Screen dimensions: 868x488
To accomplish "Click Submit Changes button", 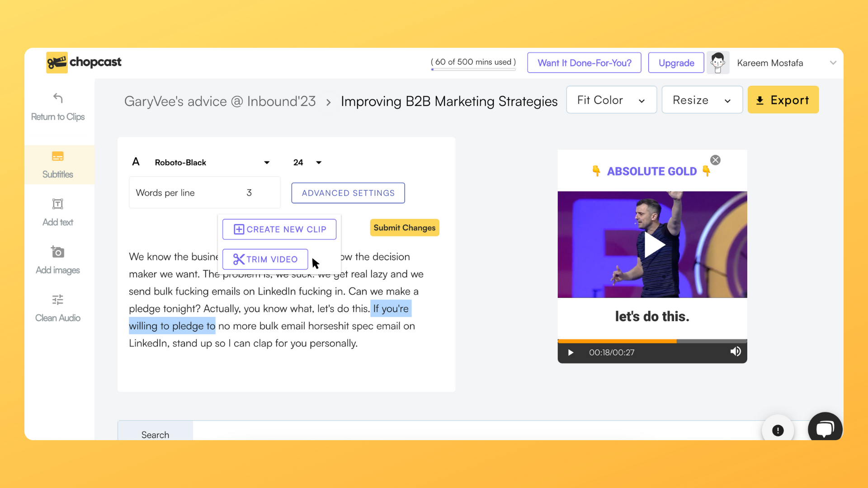I will click(x=404, y=228).
